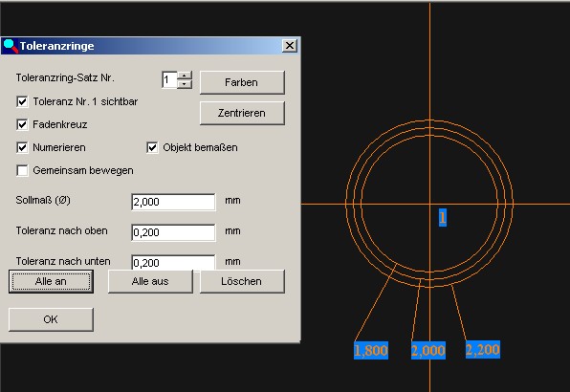Open the Farben color settings
This screenshot has height=392, width=570.
click(242, 82)
